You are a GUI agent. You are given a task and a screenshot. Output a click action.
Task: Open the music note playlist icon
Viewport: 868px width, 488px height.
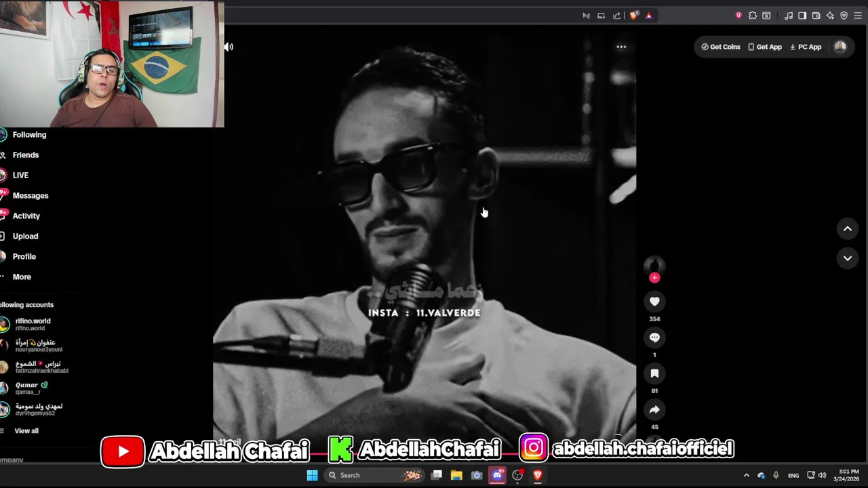tap(789, 16)
